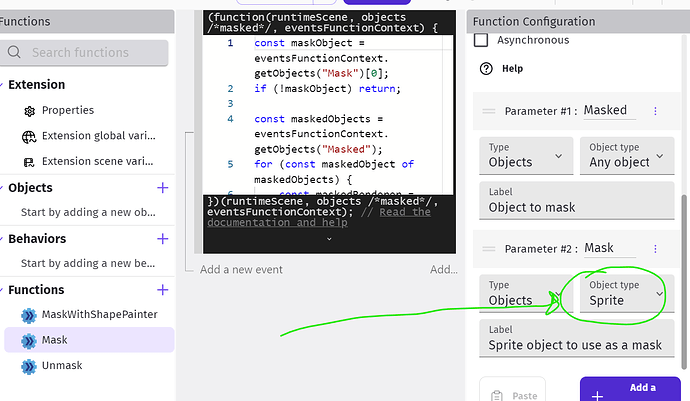Open the Help question mark icon
The image size is (690, 401).
pos(486,69)
